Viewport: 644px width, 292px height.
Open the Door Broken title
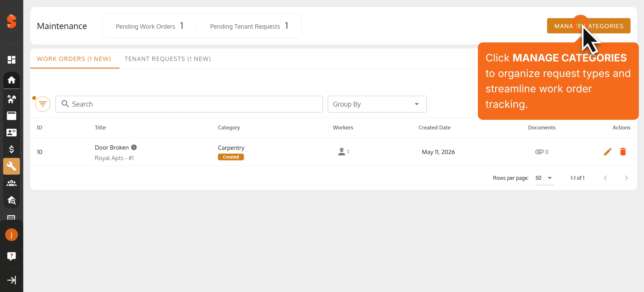(112, 147)
